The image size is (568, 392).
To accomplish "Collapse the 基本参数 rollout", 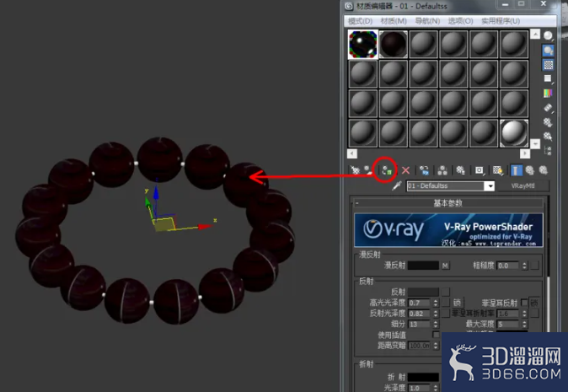I will (x=448, y=203).
